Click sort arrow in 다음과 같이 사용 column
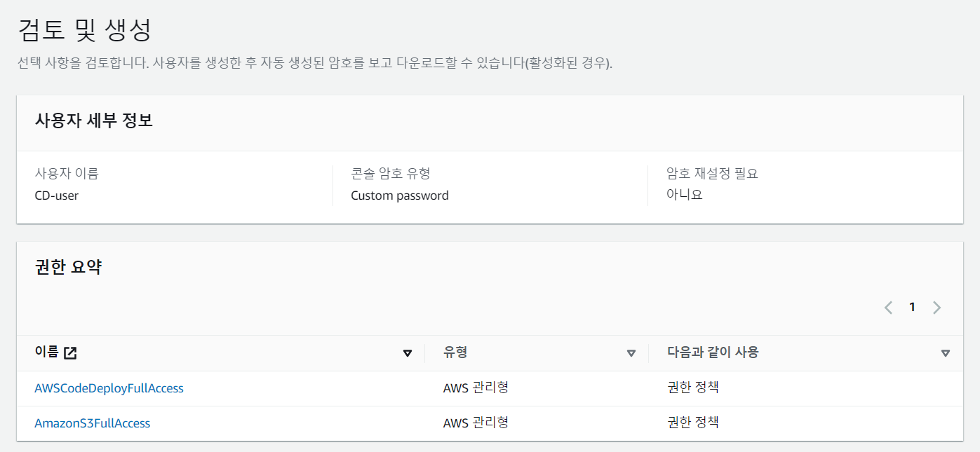The width and height of the screenshot is (980, 452). [945, 353]
